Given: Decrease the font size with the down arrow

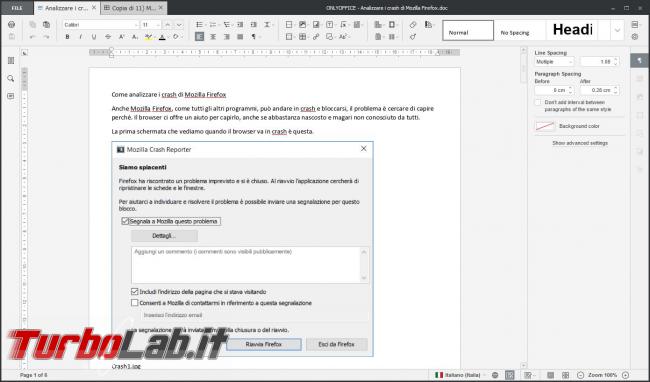Looking at the screenshot, I should (x=179, y=25).
